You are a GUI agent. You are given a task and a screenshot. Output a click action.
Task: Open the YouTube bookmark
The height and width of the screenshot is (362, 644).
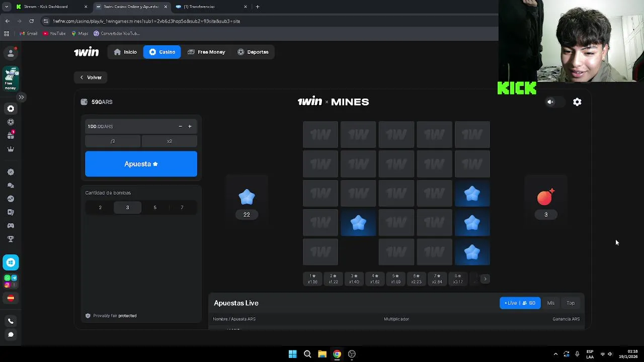click(x=54, y=33)
